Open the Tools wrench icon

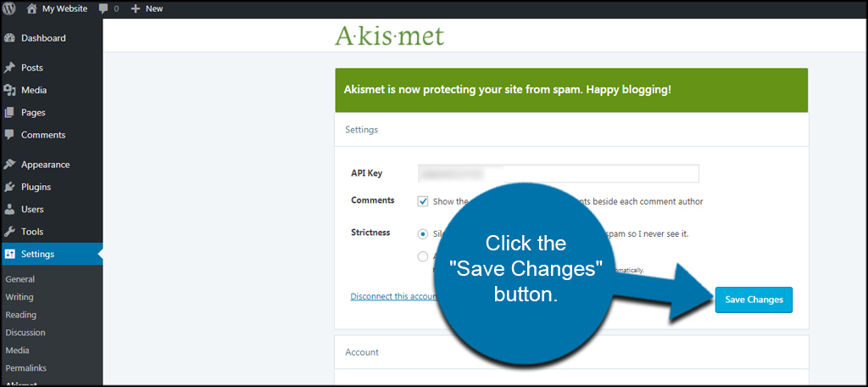(x=8, y=232)
